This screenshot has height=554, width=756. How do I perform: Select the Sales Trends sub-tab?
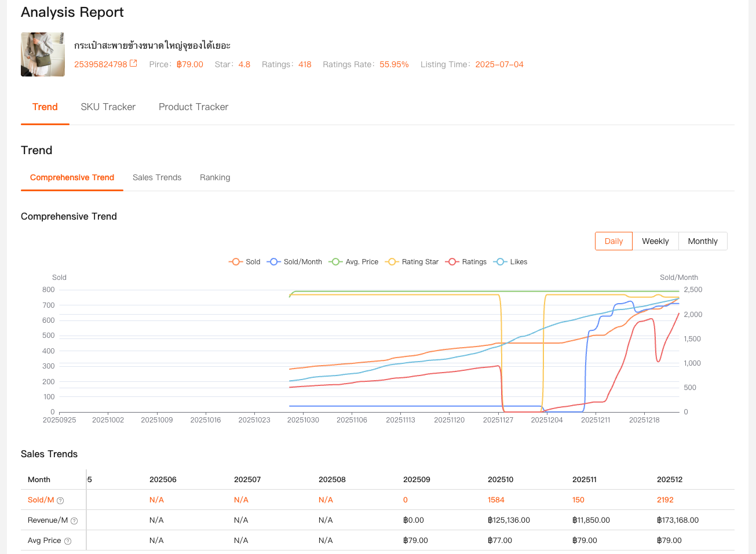[x=157, y=178]
